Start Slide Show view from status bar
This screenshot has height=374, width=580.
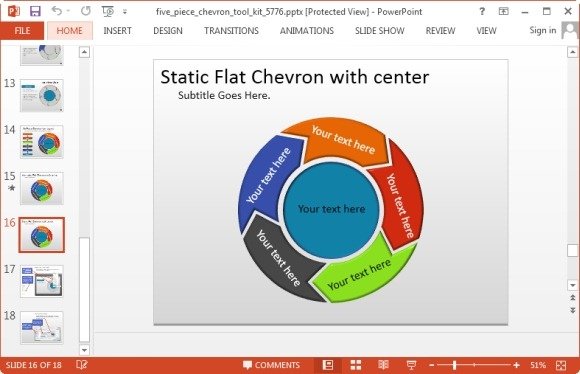(x=411, y=365)
